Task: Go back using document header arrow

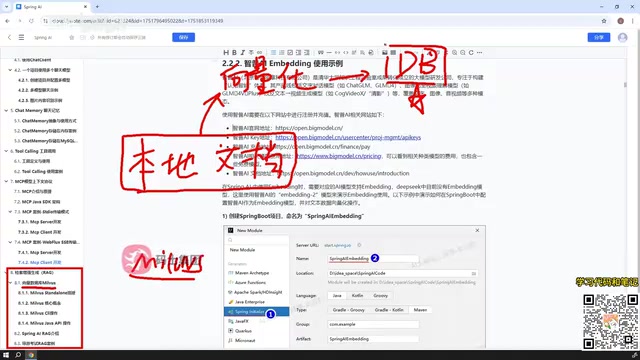Action: point(9,37)
